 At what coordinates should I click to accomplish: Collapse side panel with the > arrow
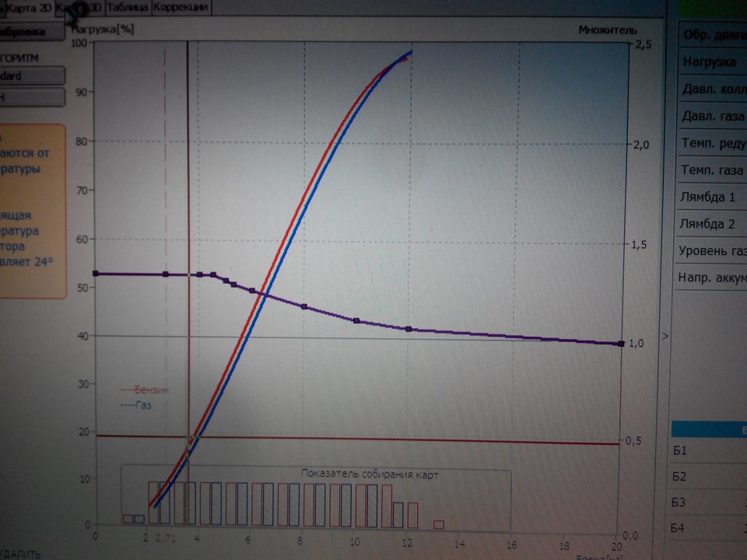[665, 336]
